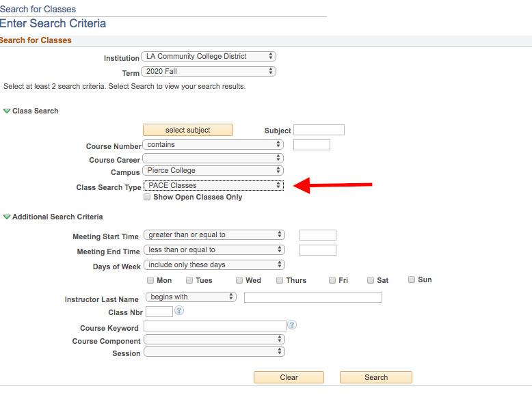Check Show Open Classes Only box
Screen dimensions: 532x395
(147, 197)
